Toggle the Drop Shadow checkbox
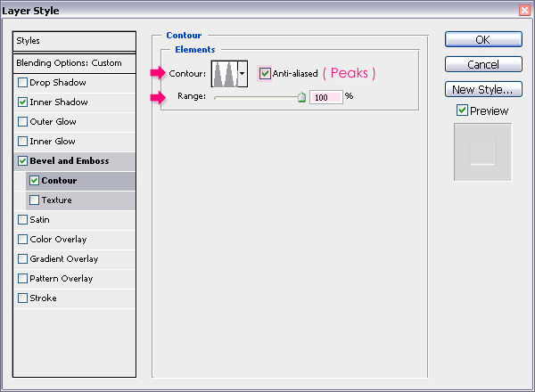Screen dimensions: 535x392 [x=22, y=83]
